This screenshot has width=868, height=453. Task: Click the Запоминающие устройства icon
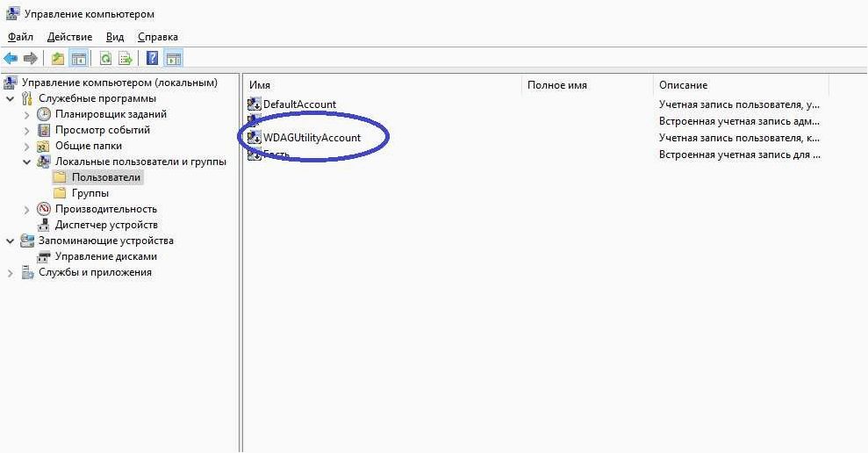(27, 241)
